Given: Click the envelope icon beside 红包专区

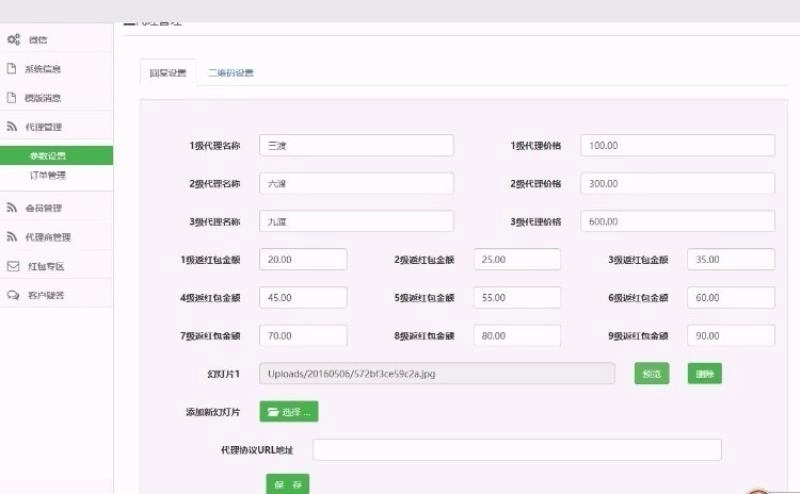Looking at the screenshot, I should click(x=13, y=266).
